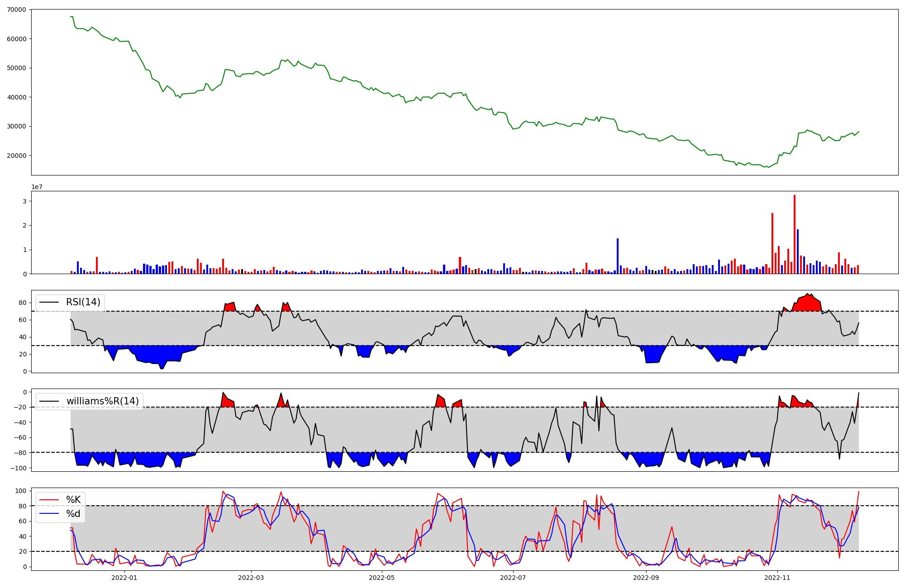Click the 70000 price axis label
The height and width of the screenshot is (588, 905).
tap(17, 9)
